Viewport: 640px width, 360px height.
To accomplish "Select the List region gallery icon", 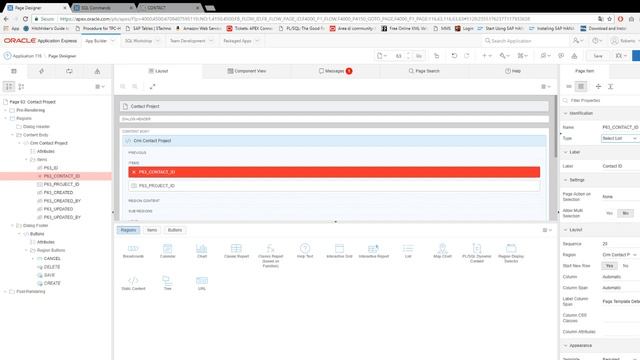I will click(408, 251).
